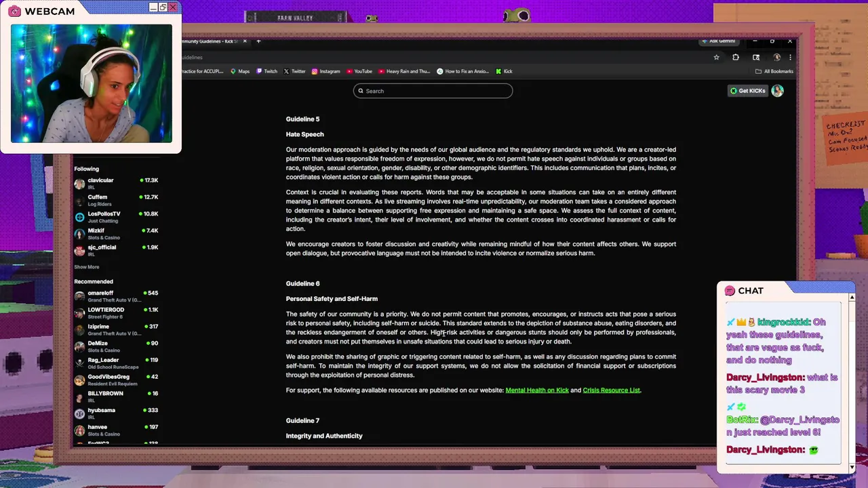Minimize the WEBCAM overlay window
The image size is (868, 488).
coord(153,7)
